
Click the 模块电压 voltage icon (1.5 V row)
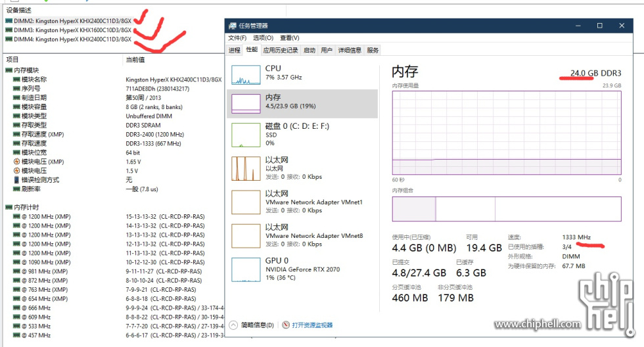pos(16,170)
